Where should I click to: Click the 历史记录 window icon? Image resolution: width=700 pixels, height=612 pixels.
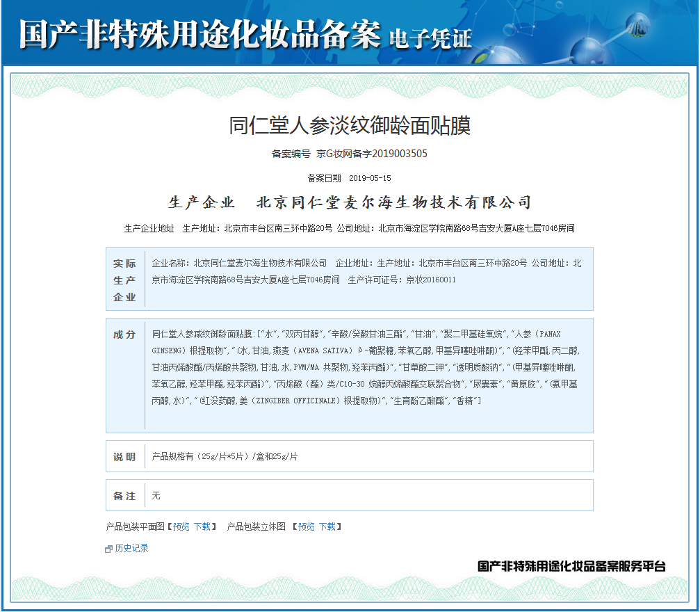108,549
